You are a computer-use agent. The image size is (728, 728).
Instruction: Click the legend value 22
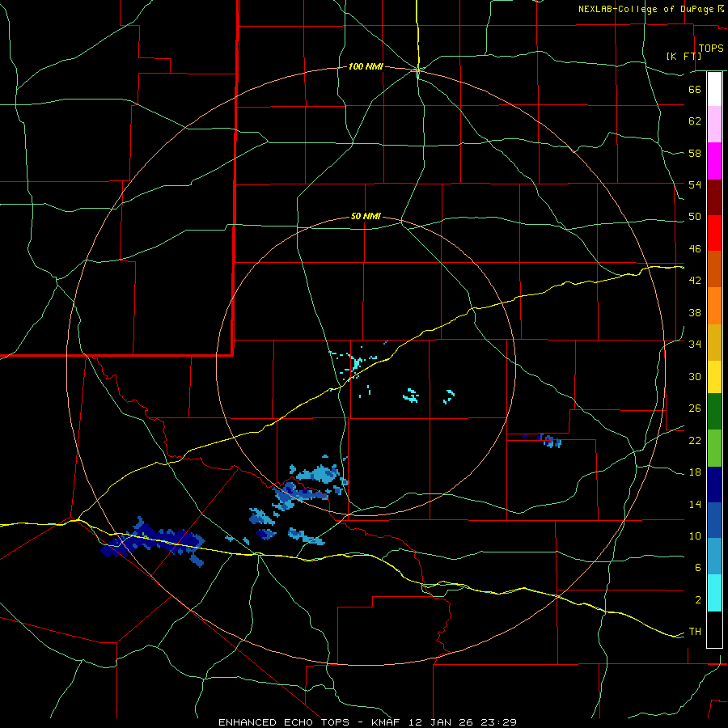point(695,440)
